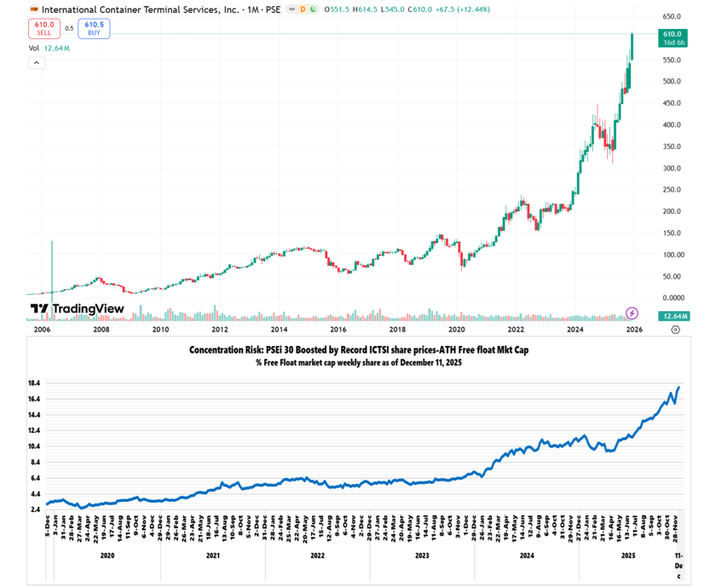The height and width of the screenshot is (588, 710).
Task: Click the 350.0 price axis label
Action: (x=672, y=147)
